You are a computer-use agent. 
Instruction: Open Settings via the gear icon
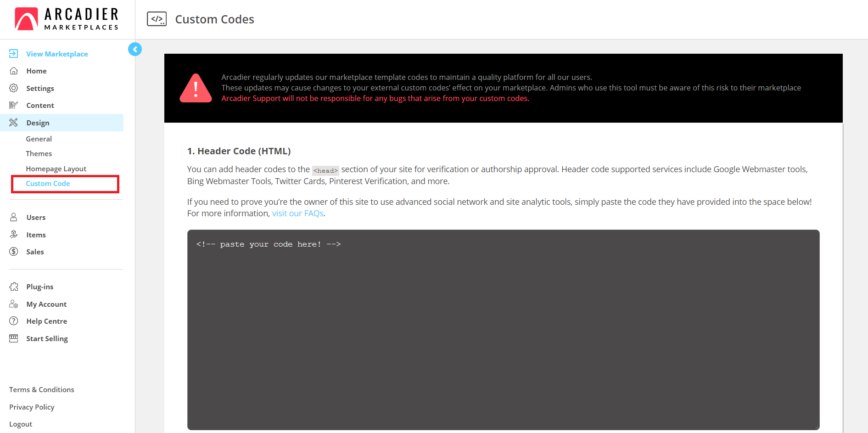click(x=14, y=88)
